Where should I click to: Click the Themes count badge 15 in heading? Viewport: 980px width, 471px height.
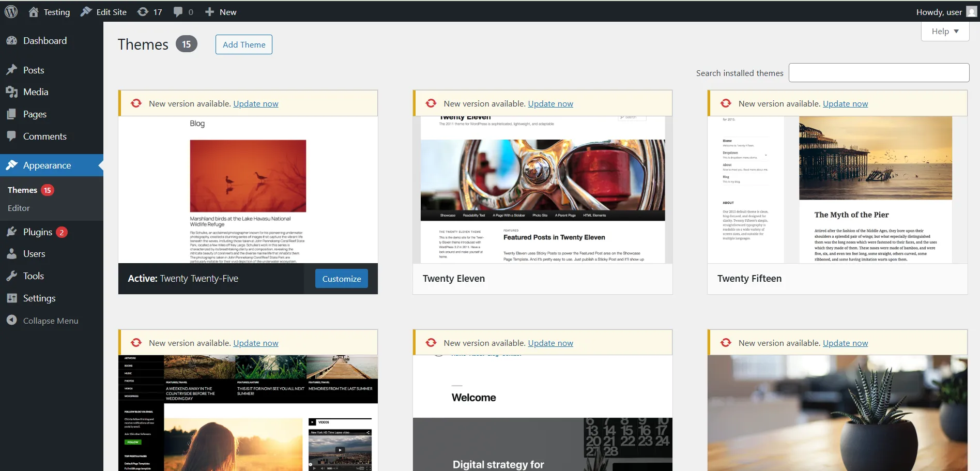click(x=187, y=44)
